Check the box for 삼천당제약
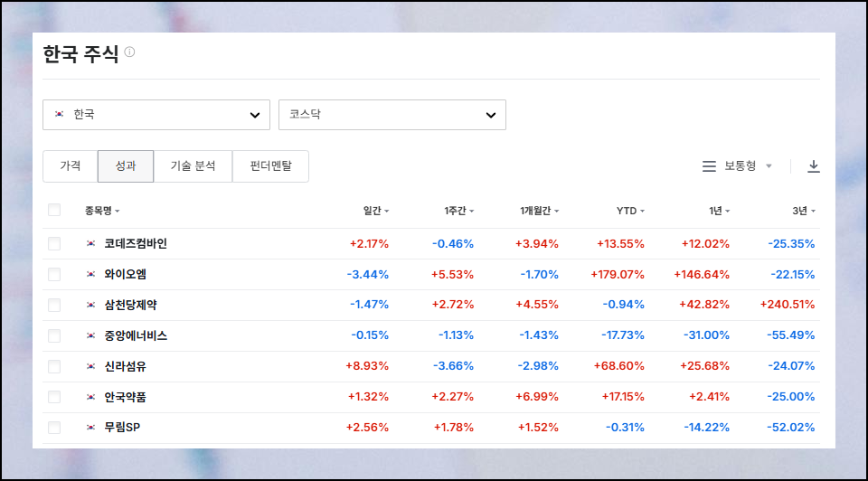 point(54,305)
